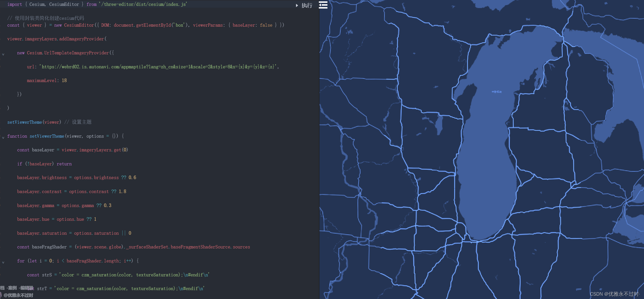The width and height of the screenshot is (644, 299).
Task: Click the 'const strS' line
Action: coord(118,275)
